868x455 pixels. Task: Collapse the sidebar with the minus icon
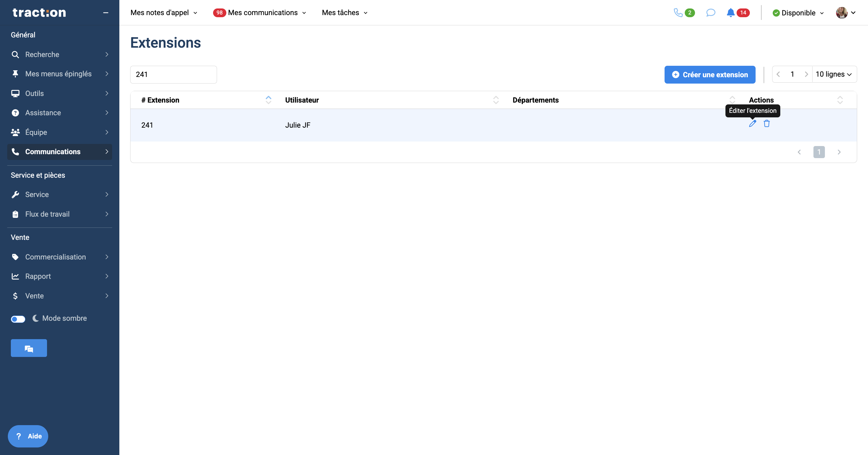[105, 13]
